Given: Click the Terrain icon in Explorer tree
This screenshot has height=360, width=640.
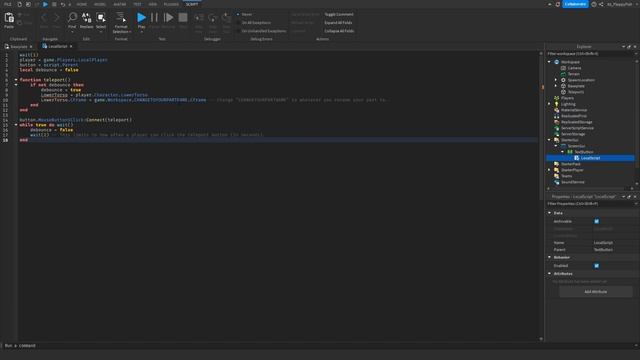Looking at the screenshot, I should click(563, 74).
